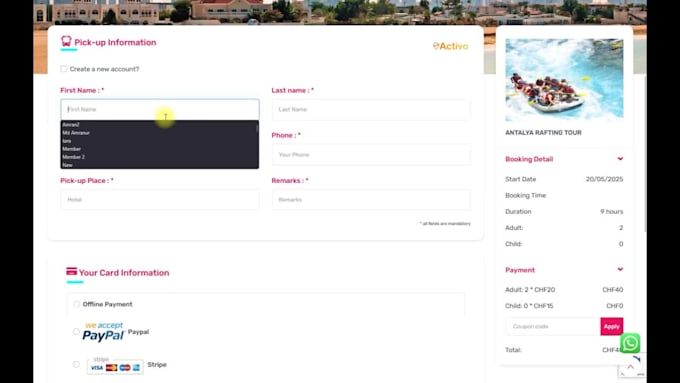Apply the coupon code
The height and width of the screenshot is (383, 680).
click(611, 327)
